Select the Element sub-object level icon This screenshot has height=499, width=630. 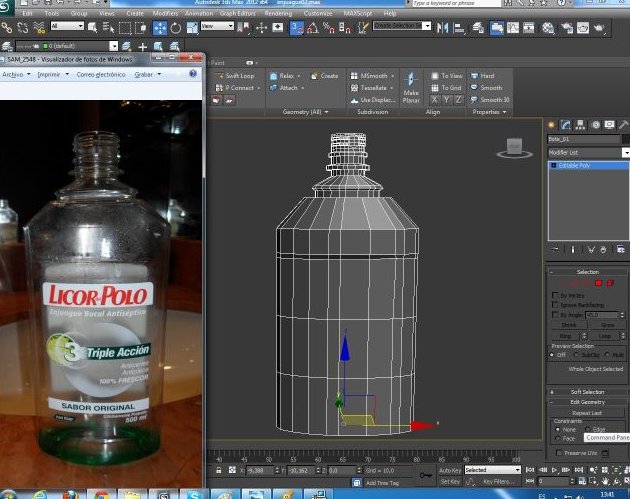(610, 283)
